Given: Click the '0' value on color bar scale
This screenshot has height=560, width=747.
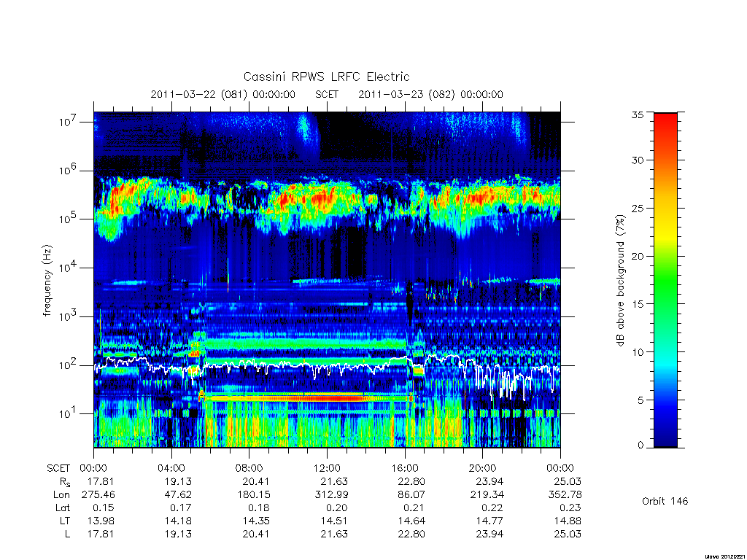Looking at the screenshot, I should (x=640, y=446).
